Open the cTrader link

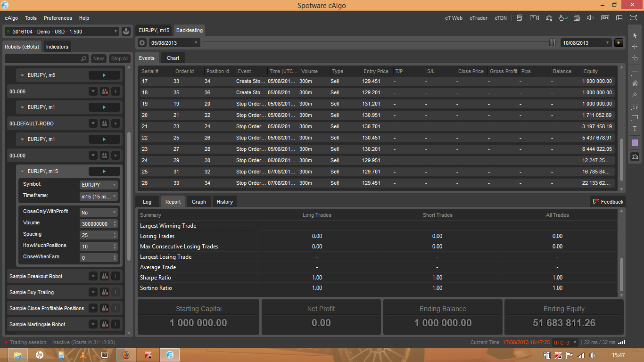click(x=479, y=18)
